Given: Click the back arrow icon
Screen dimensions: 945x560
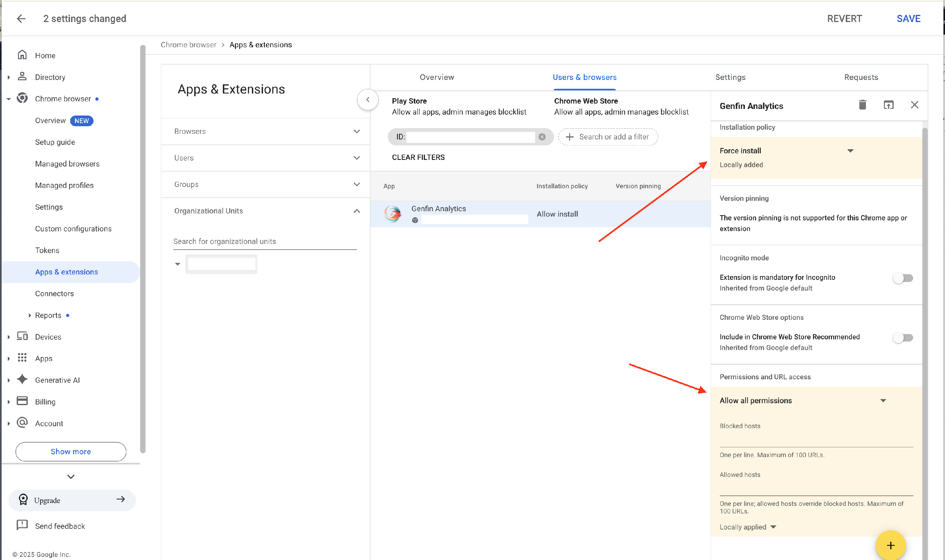Looking at the screenshot, I should click(21, 19).
